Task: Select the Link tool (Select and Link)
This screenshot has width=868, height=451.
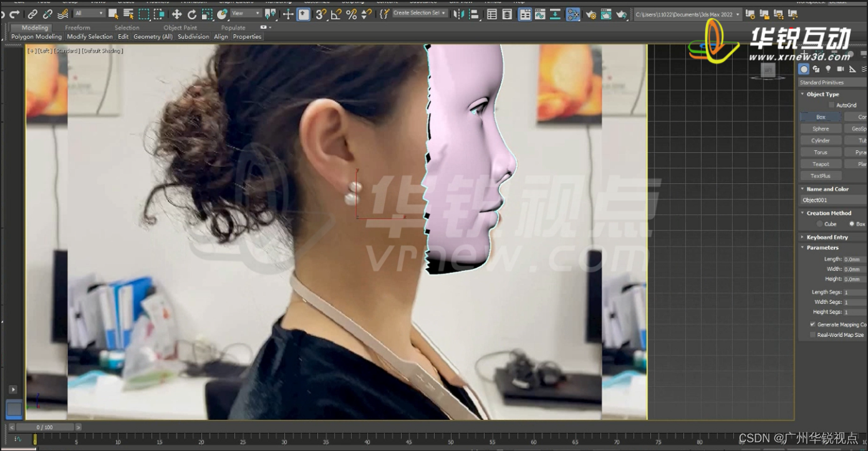Action: coord(32,14)
